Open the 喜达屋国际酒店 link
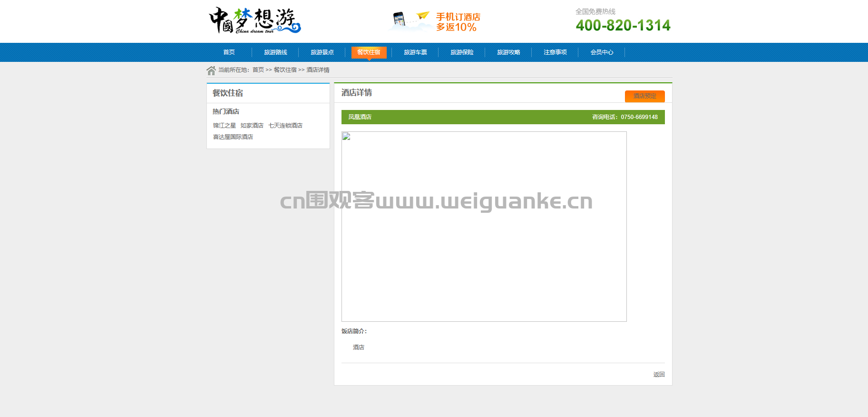 (233, 137)
